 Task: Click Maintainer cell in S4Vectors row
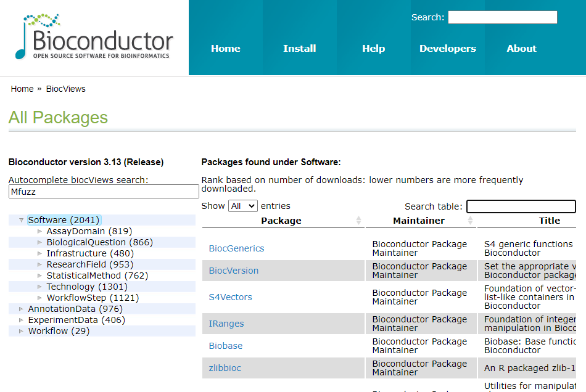pyautogui.click(x=421, y=297)
